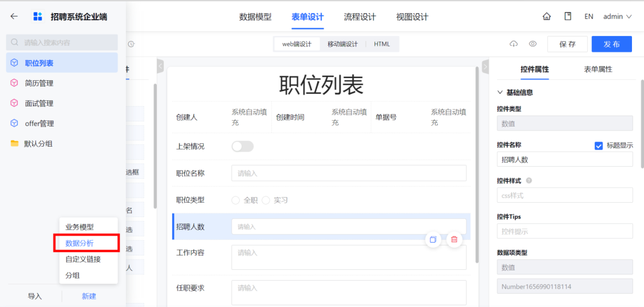Delete the 招聘人数 field with red trash icon
This screenshot has width=644, height=307.
coord(455,239)
